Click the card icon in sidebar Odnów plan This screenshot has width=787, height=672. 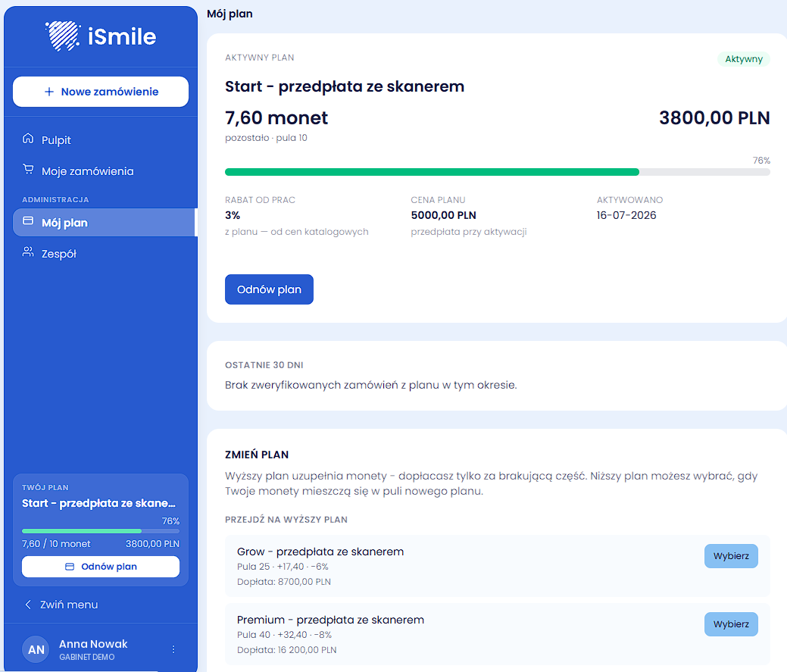click(x=70, y=567)
